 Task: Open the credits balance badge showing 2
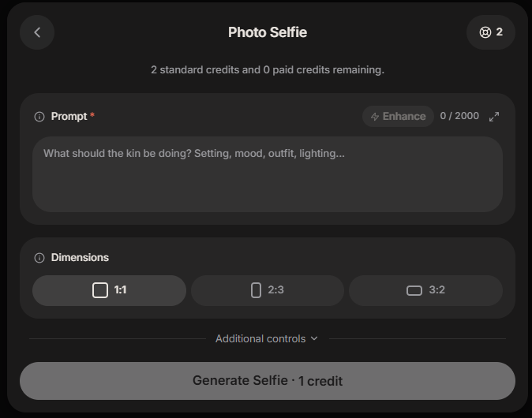click(x=491, y=32)
